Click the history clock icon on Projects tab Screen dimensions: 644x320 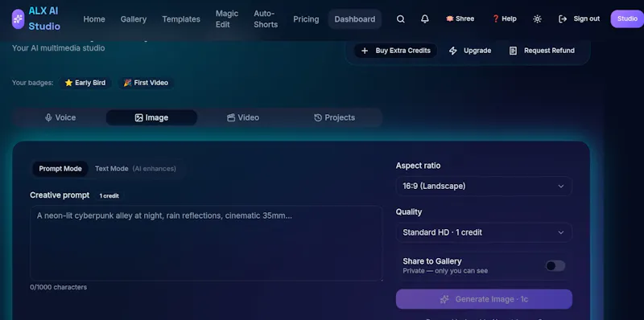[x=318, y=117]
